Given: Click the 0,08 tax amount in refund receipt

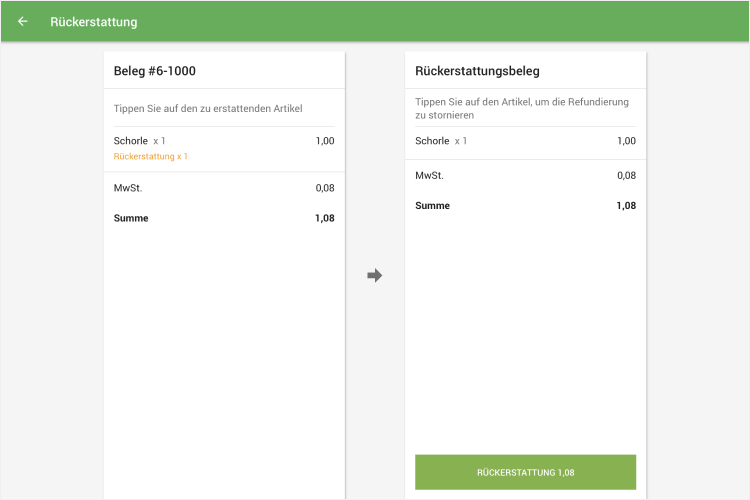Looking at the screenshot, I should (626, 175).
